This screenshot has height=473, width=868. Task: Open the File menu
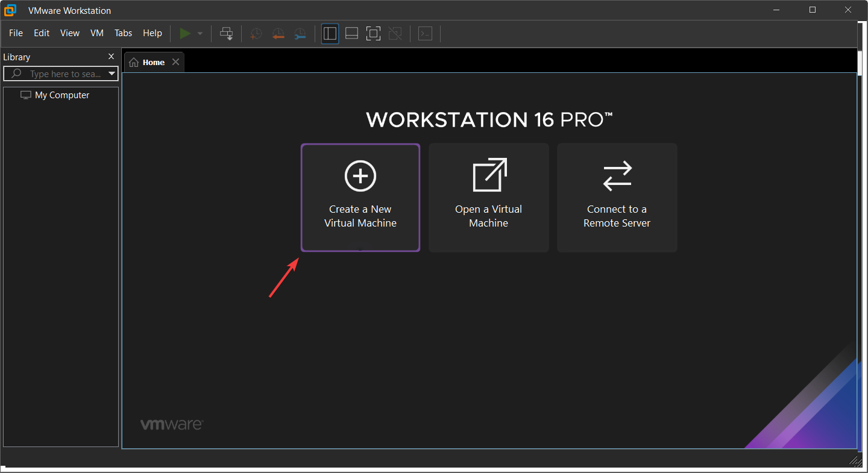[x=16, y=33]
